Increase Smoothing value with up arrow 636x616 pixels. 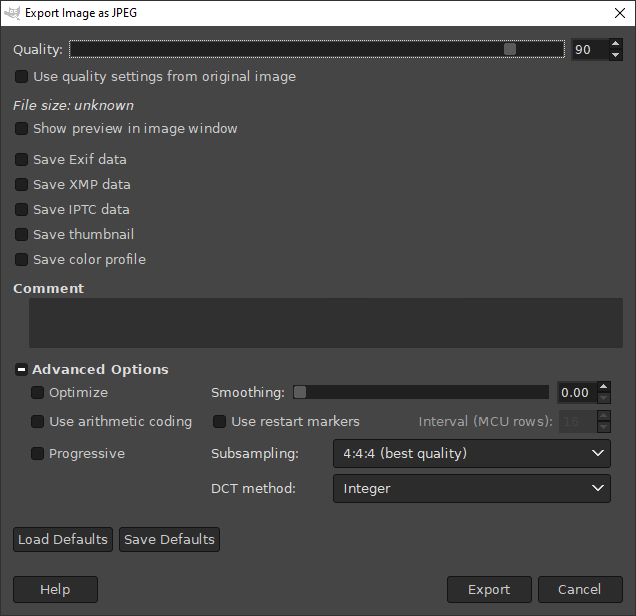[602, 387]
